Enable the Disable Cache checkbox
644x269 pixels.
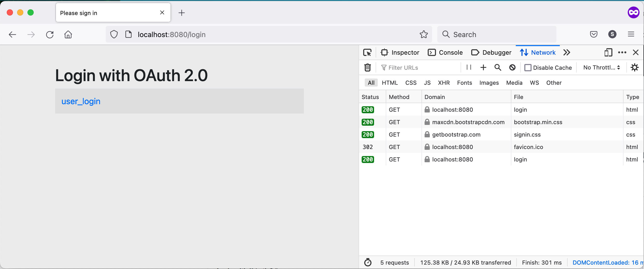click(x=528, y=67)
